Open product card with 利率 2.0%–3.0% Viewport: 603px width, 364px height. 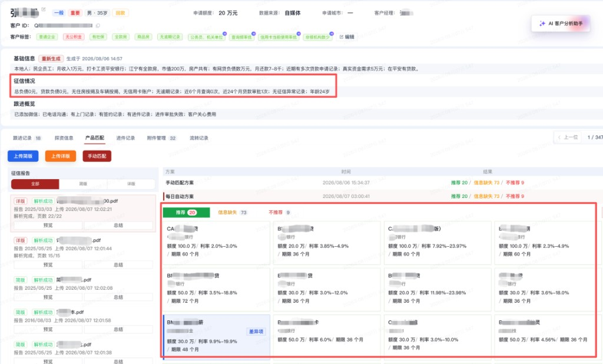[x=217, y=243]
